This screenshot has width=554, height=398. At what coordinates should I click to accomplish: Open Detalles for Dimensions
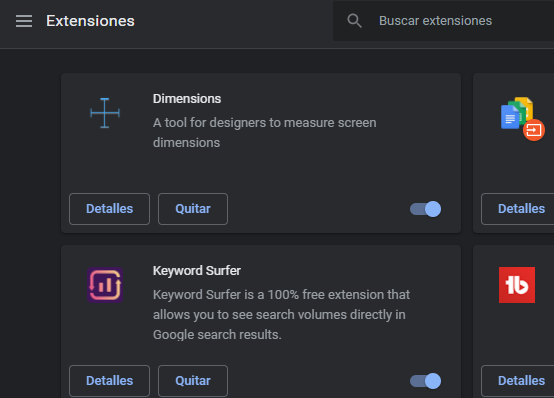(x=110, y=209)
